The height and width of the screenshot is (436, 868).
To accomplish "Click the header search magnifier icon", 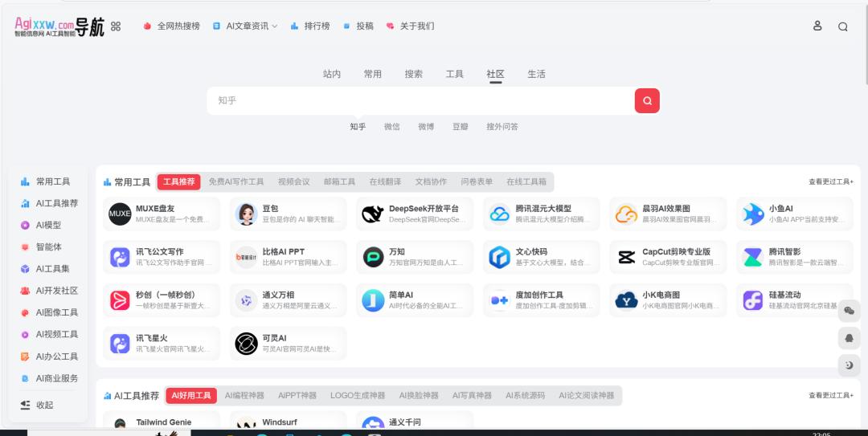I will (x=842, y=26).
